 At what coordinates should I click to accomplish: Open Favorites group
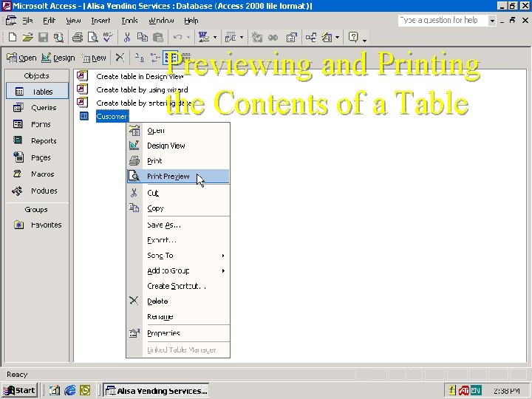[x=38, y=225]
